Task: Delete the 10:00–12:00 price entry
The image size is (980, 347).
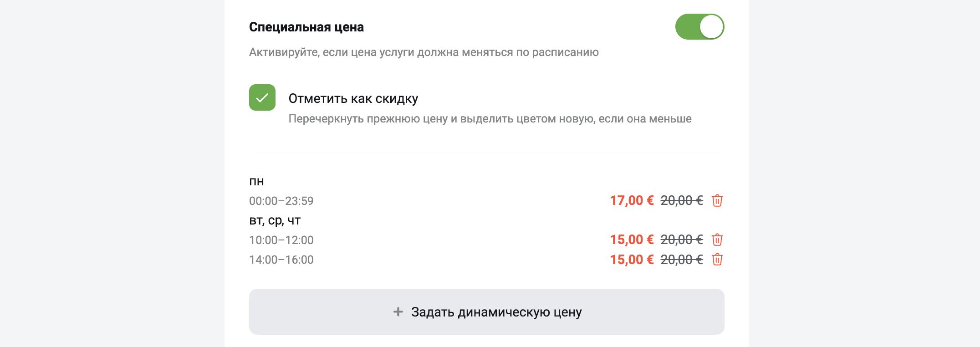Action: pyautogui.click(x=717, y=240)
